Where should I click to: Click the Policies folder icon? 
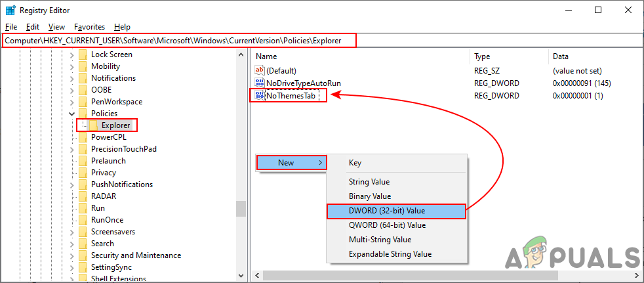(83, 114)
